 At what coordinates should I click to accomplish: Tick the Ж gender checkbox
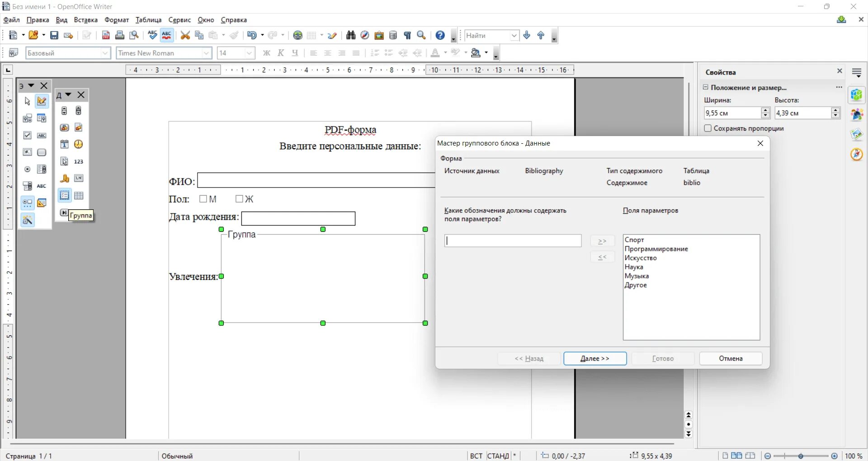pyautogui.click(x=239, y=199)
